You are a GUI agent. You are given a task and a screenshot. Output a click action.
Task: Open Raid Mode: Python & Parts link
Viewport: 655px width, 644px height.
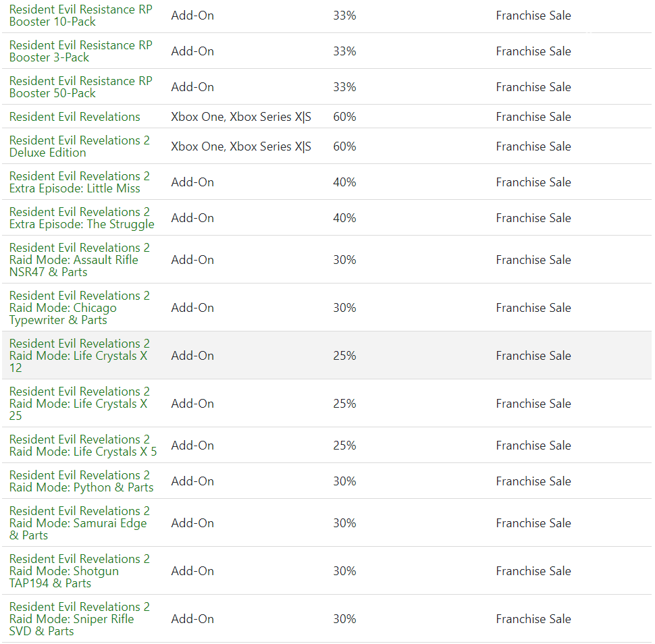[x=82, y=481]
